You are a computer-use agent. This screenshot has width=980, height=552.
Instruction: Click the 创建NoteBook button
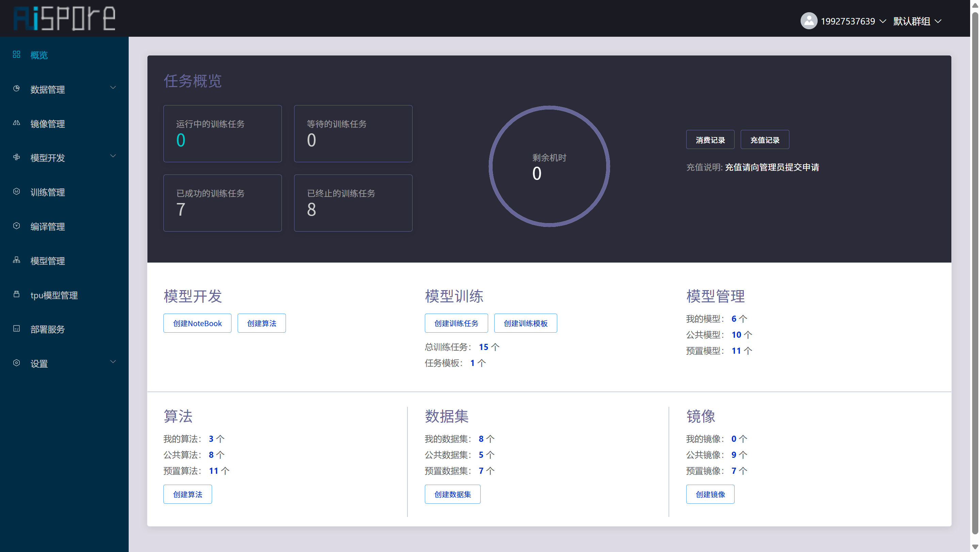[x=197, y=323]
